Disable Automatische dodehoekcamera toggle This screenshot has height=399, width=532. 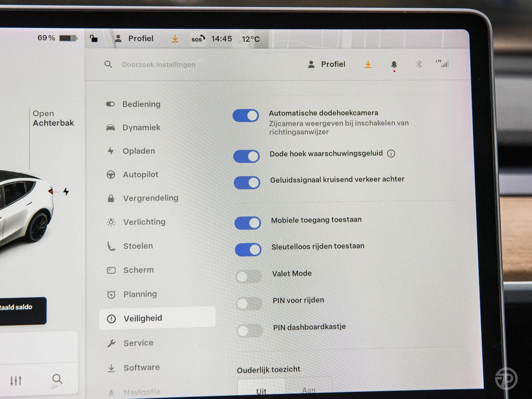tap(246, 116)
